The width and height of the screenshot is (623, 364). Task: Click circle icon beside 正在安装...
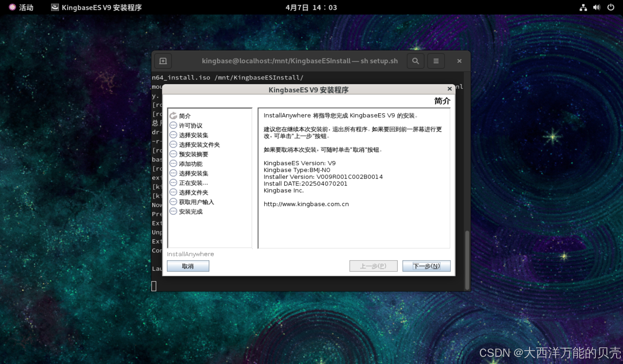173,182
